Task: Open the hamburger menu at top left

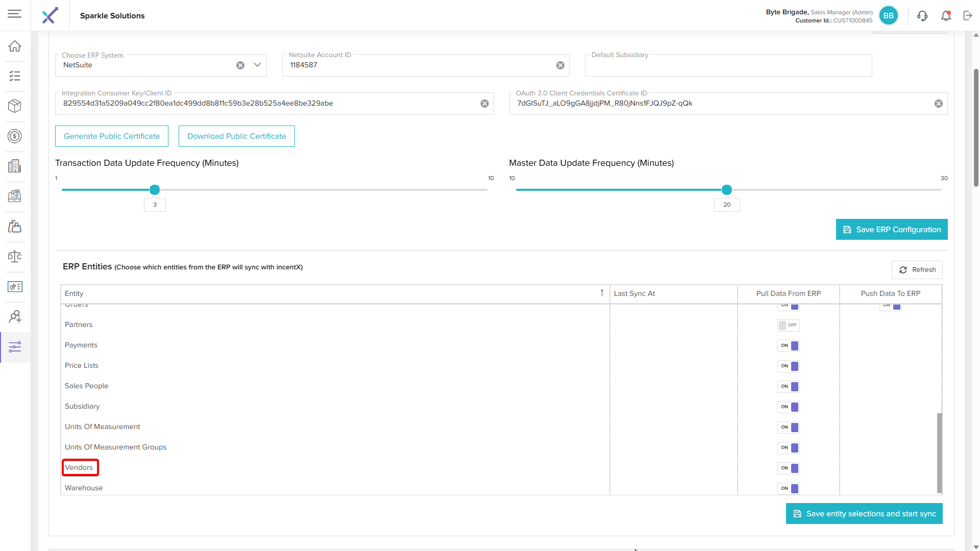Action: tap(15, 14)
